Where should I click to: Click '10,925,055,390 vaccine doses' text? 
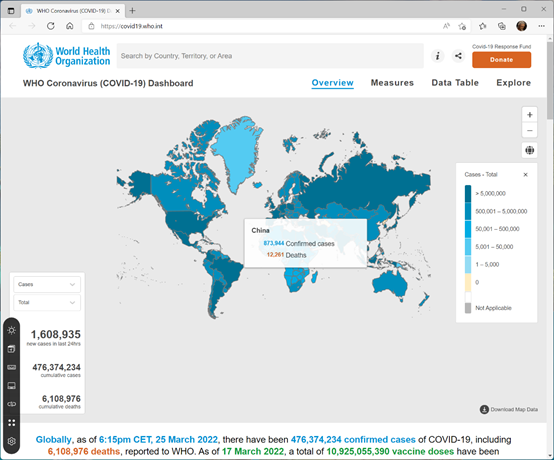(390, 452)
